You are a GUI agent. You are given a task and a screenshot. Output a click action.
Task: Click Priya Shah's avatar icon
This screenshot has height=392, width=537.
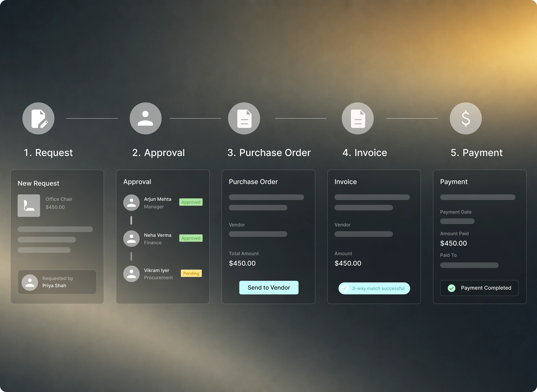[30, 283]
